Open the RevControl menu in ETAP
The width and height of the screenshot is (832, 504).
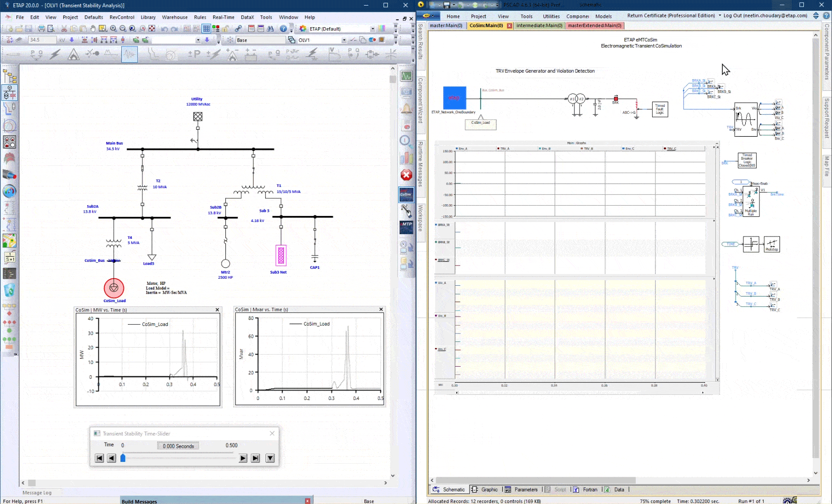pyautogui.click(x=122, y=17)
